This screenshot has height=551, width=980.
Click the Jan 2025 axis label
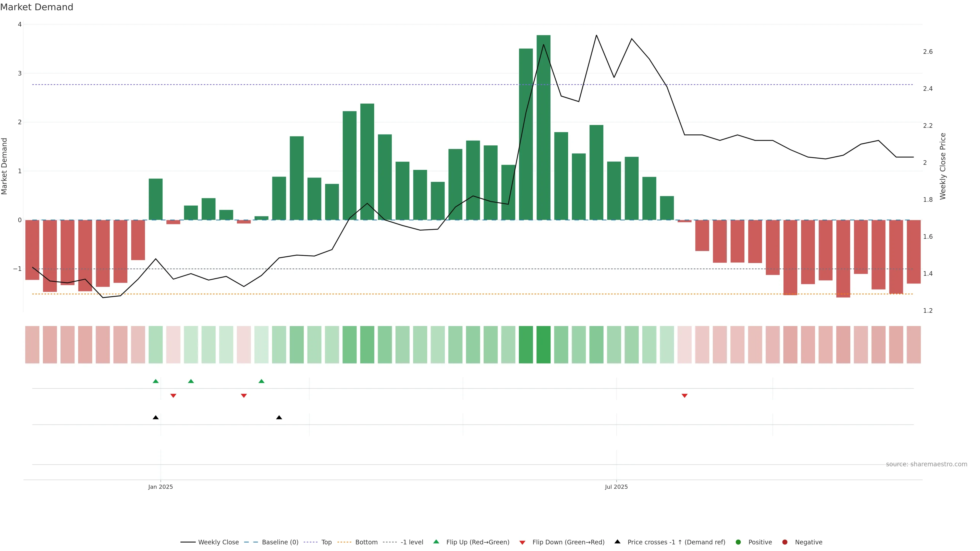(x=161, y=487)
